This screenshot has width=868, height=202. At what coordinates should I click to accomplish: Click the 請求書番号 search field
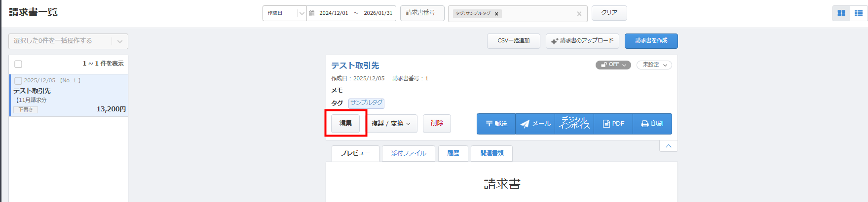click(x=422, y=13)
